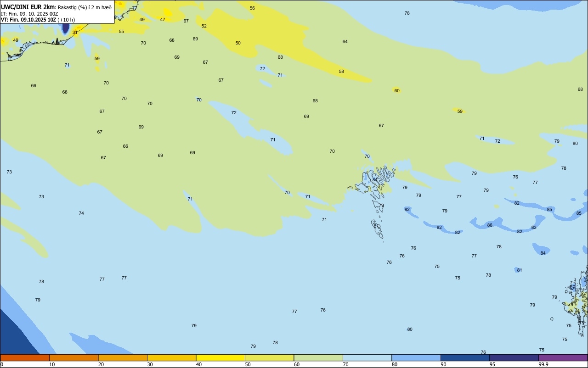
Task: Click the "VT: Fim. 09.10.2025 10Z" valid time
Action: pos(28,20)
